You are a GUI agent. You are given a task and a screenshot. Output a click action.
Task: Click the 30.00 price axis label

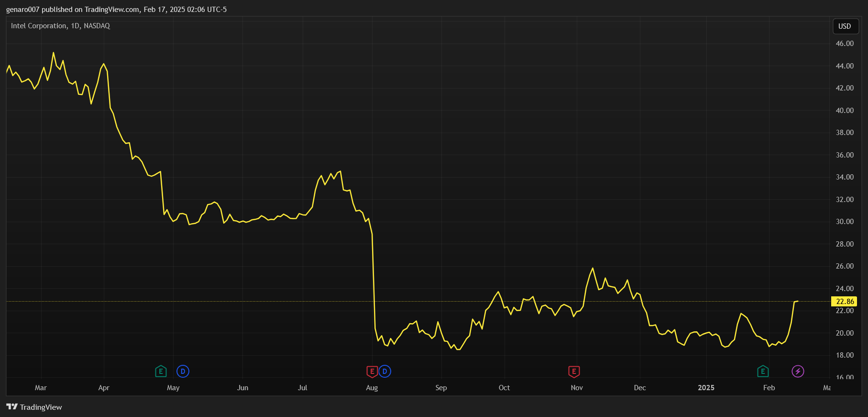tap(845, 222)
